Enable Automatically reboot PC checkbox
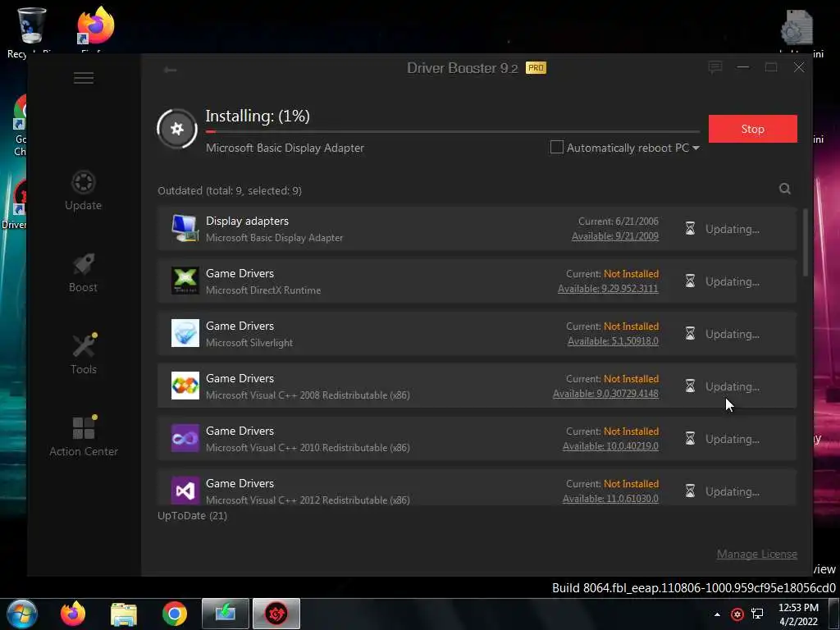840x630 pixels. pyautogui.click(x=557, y=147)
